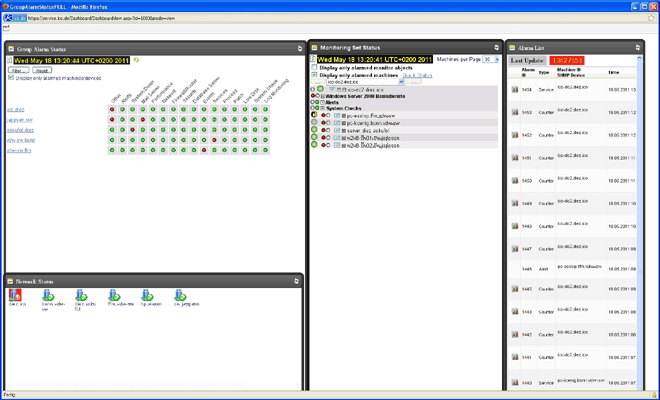The height and width of the screenshot is (400, 660).
Task: Click the bookmark icon below the address bar
Action: [6, 28]
